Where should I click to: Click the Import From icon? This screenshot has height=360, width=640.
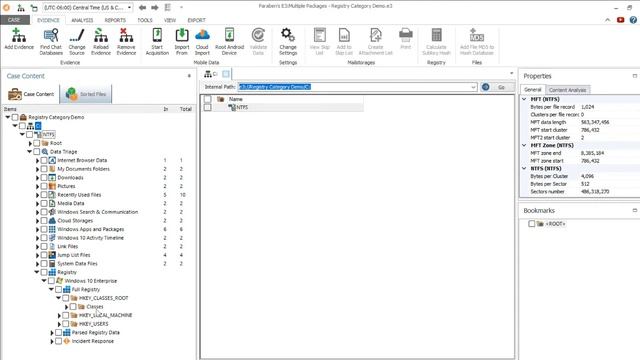pyautogui.click(x=182, y=36)
